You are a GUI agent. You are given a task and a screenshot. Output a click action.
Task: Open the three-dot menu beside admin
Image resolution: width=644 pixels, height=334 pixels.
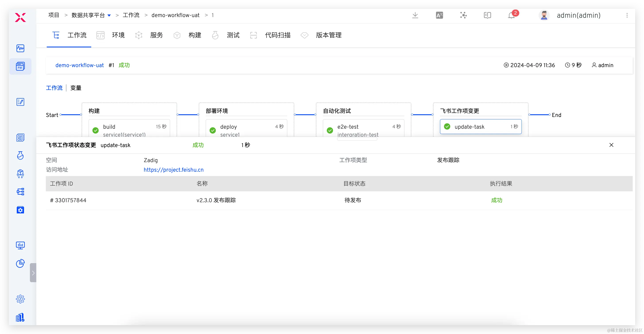627,15
